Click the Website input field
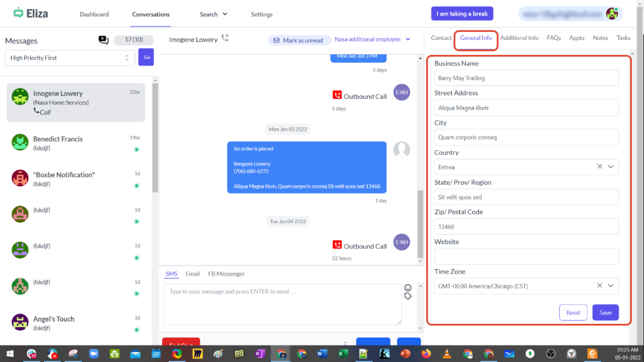Screen dimensions: 644x362 point(526,256)
